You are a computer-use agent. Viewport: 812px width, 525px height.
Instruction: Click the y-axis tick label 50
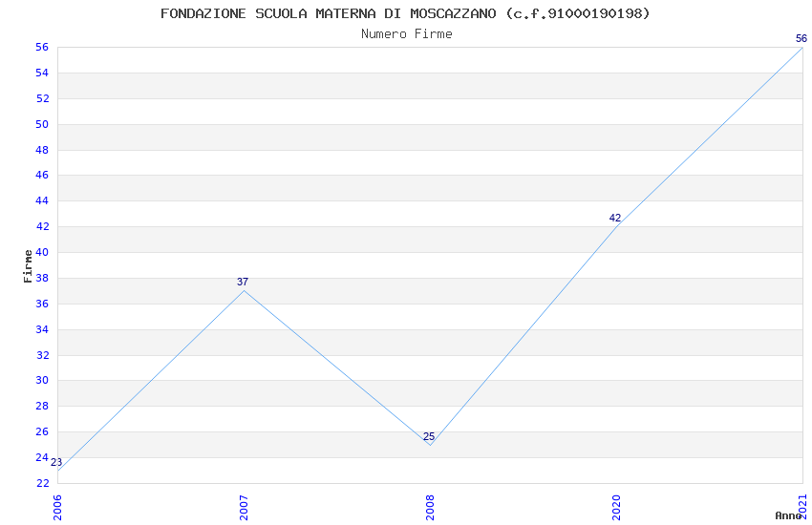point(42,124)
